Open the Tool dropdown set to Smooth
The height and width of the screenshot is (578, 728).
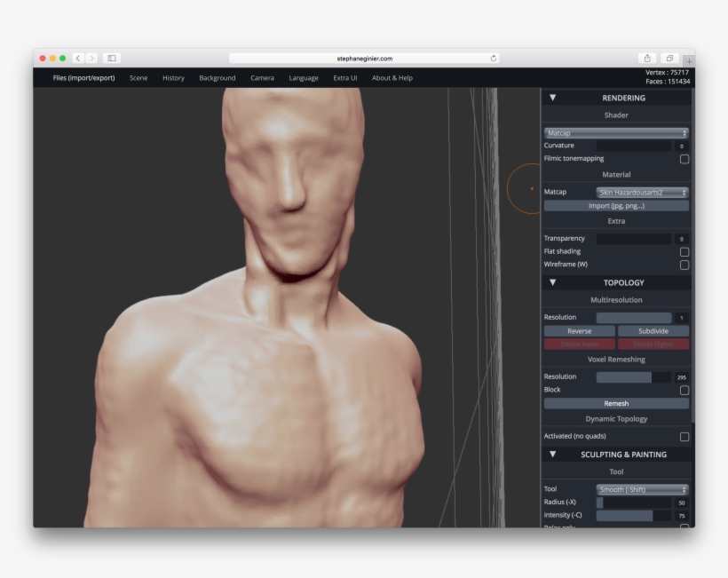pos(641,488)
